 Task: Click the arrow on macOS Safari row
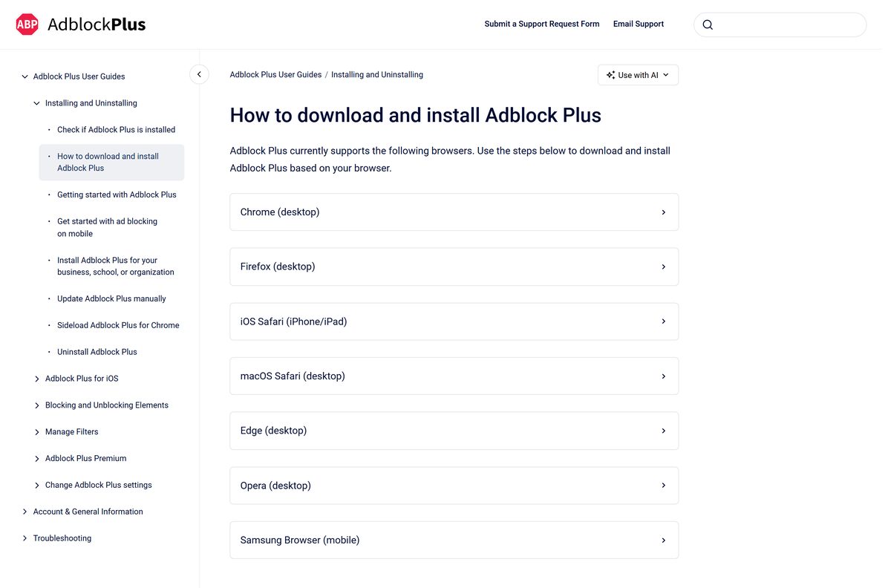pyautogui.click(x=663, y=376)
